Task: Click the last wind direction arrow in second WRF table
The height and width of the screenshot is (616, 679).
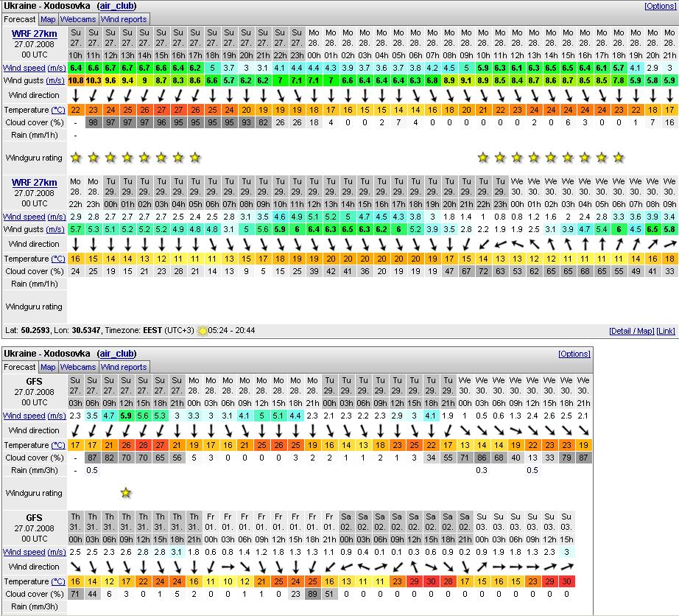Action: (x=669, y=244)
